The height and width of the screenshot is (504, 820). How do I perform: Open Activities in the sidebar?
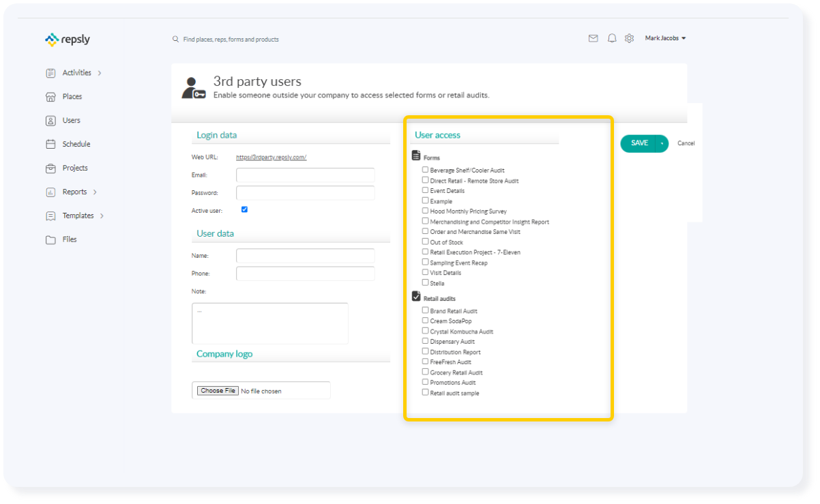[x=77, y=73]
